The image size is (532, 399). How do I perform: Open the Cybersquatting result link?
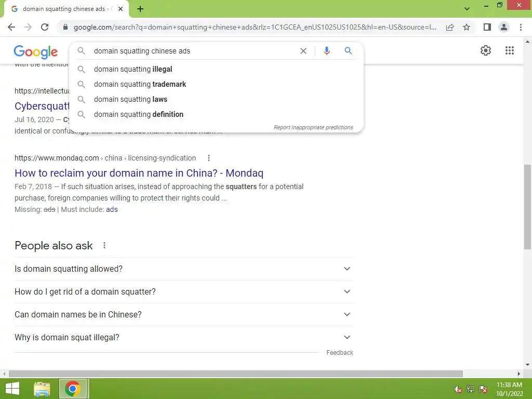tap(42, 106)
